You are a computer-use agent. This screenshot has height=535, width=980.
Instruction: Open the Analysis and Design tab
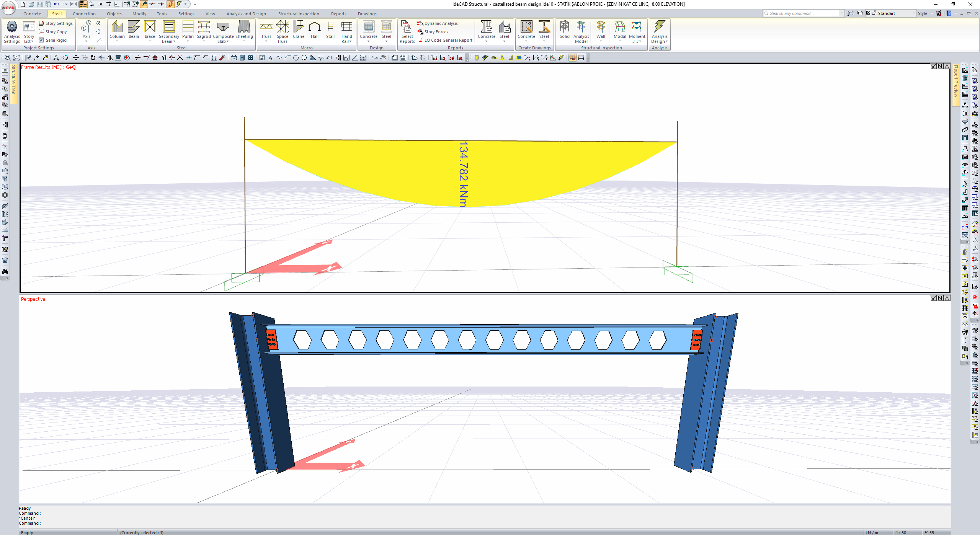[x=246, y=14]
